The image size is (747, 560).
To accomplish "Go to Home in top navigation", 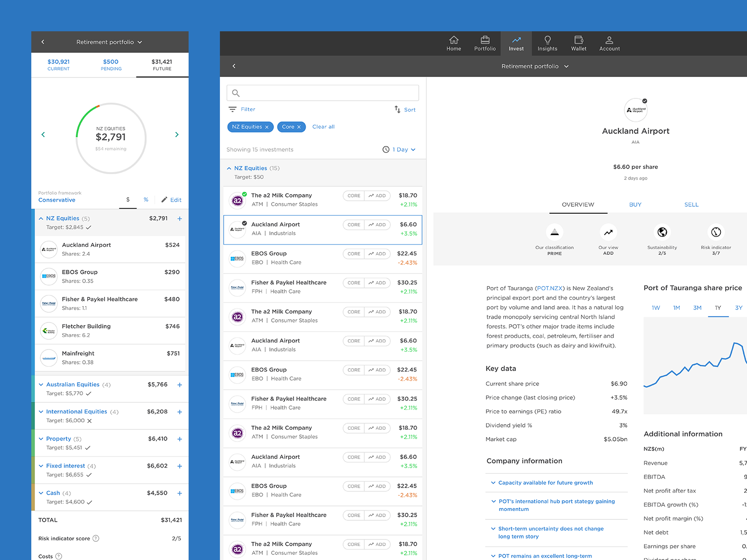I will [x=453, y=43].
